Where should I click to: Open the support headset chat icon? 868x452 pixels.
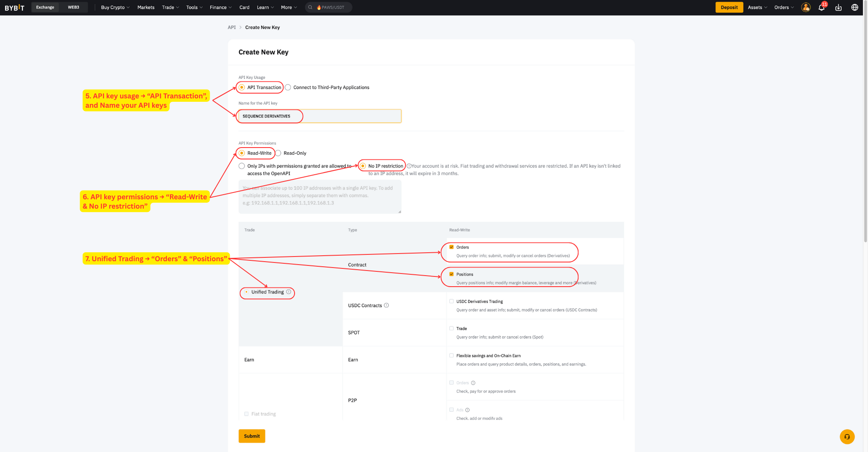pyautogui.click(x=847, y=437)
